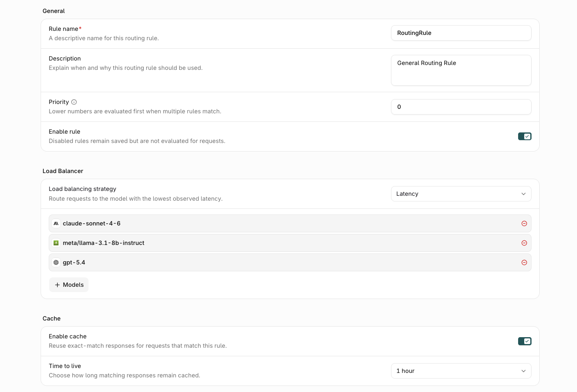Click the Description label text

point(65,58)
